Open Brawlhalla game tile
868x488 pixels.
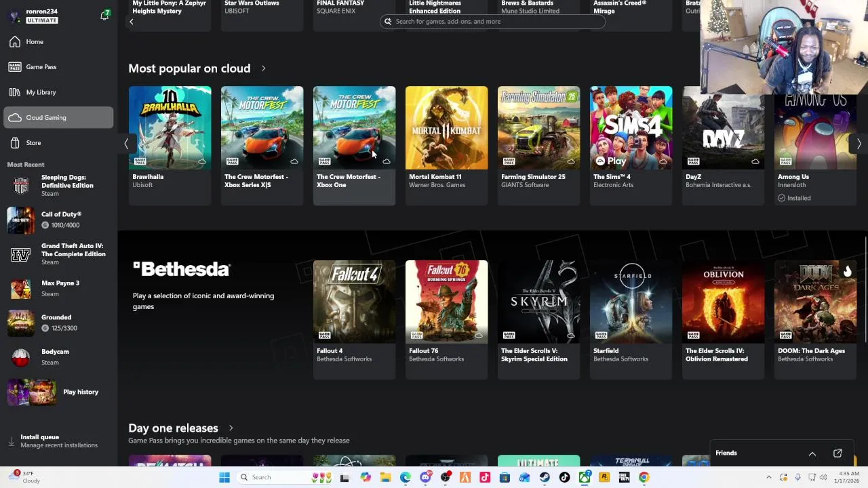click(170, 145)
